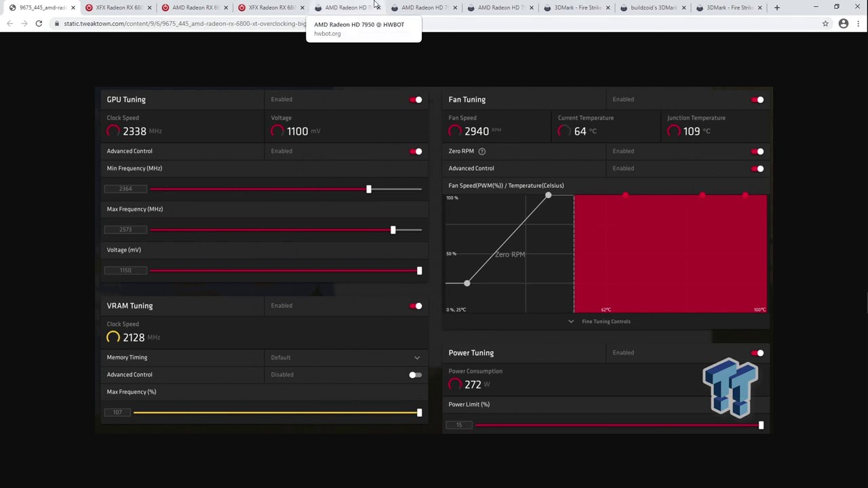Click the Power Limit slider handle

point(761,425)
